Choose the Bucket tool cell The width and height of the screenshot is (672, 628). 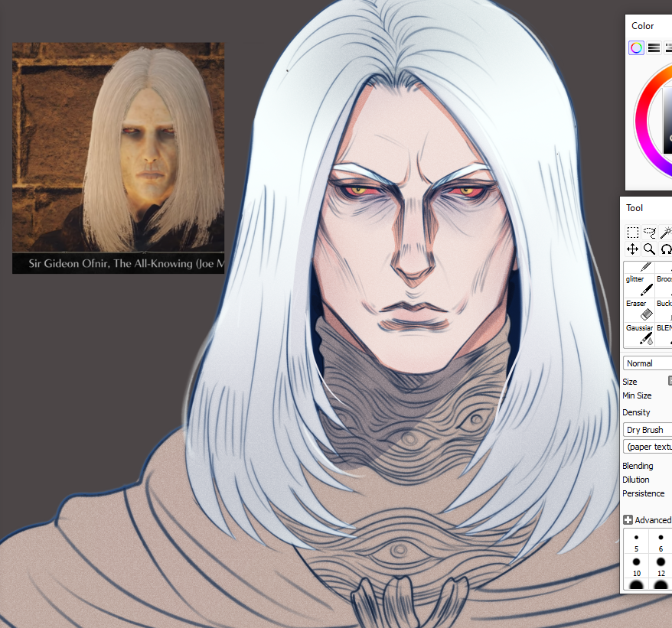664,310
